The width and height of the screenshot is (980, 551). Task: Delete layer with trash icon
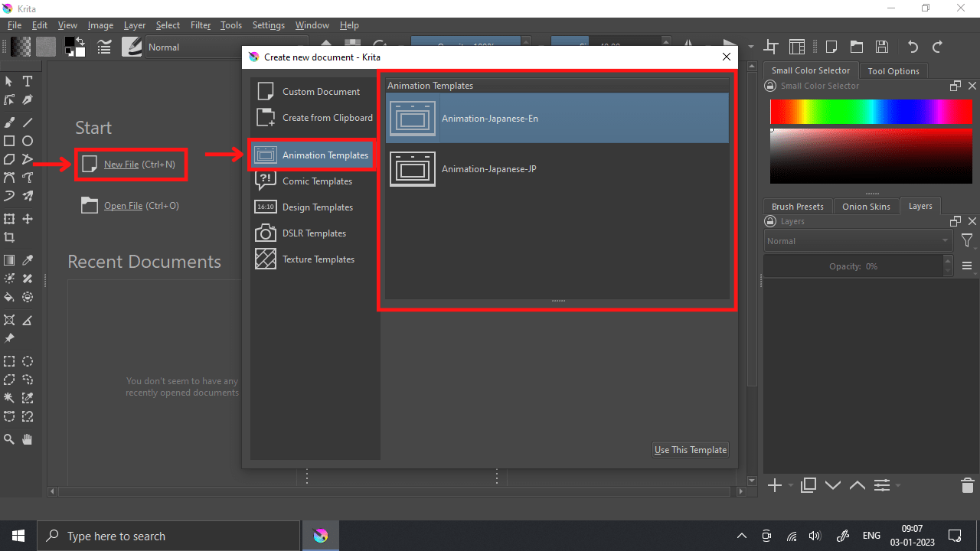[967, 485]
